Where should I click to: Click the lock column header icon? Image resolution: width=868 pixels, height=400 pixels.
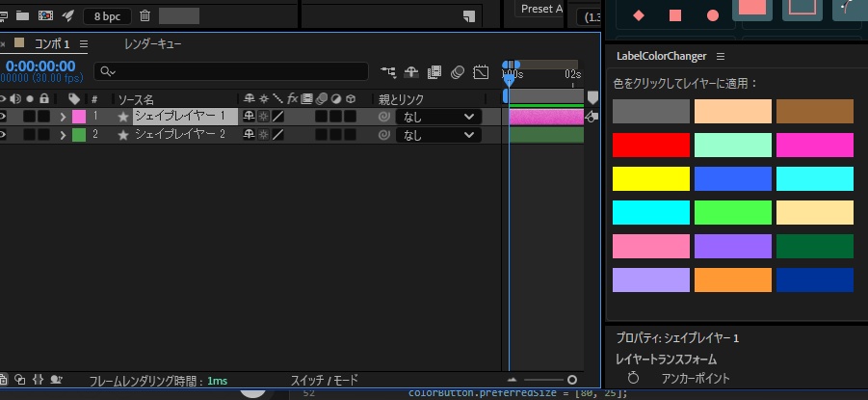[43, 99]
